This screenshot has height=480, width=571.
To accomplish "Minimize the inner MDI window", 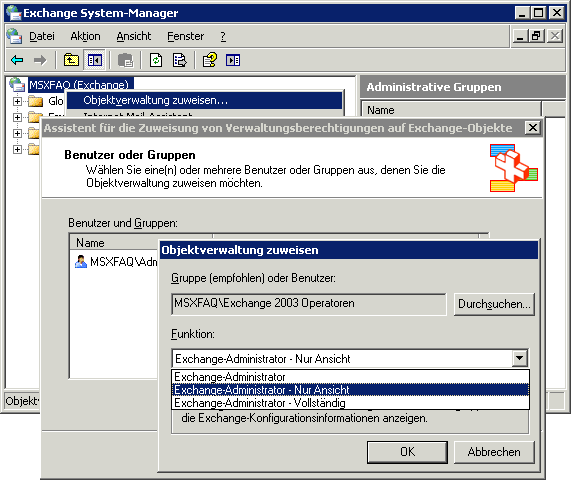I will (x=521, y=36).
